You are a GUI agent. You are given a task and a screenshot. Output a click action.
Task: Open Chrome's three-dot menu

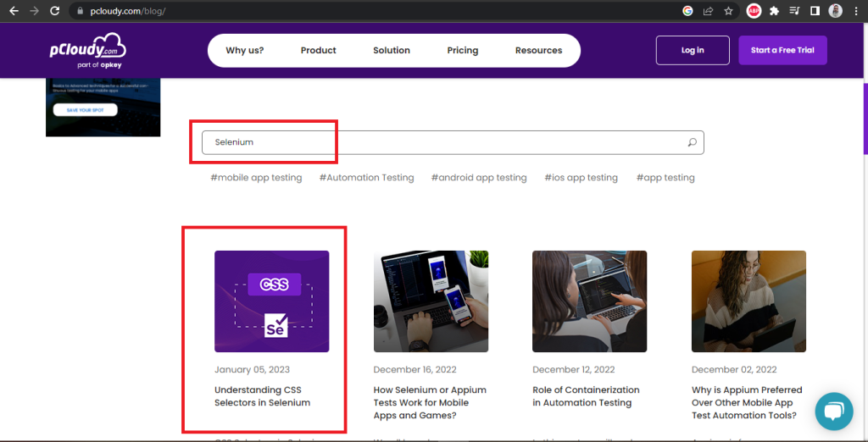[856, 11]
